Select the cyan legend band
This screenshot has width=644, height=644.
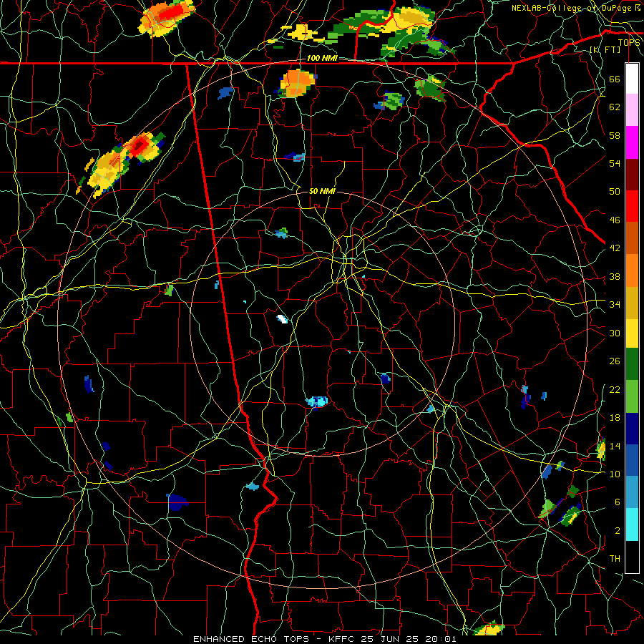click(632, 525)
